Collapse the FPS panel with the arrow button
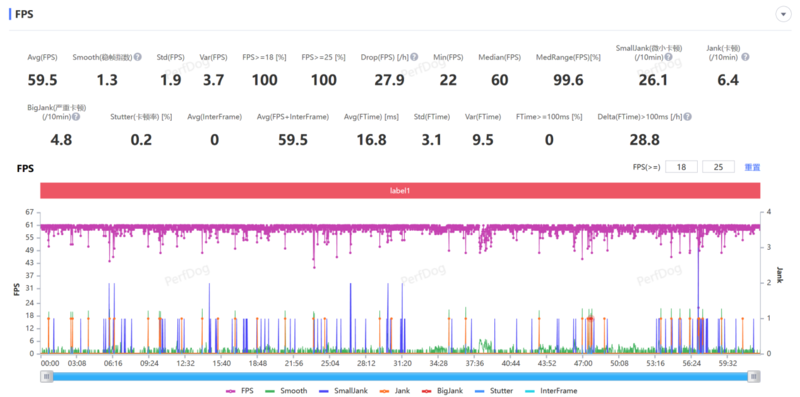This screenshot has width=800, height=397. pyautogui.click(x=783, y=14)
